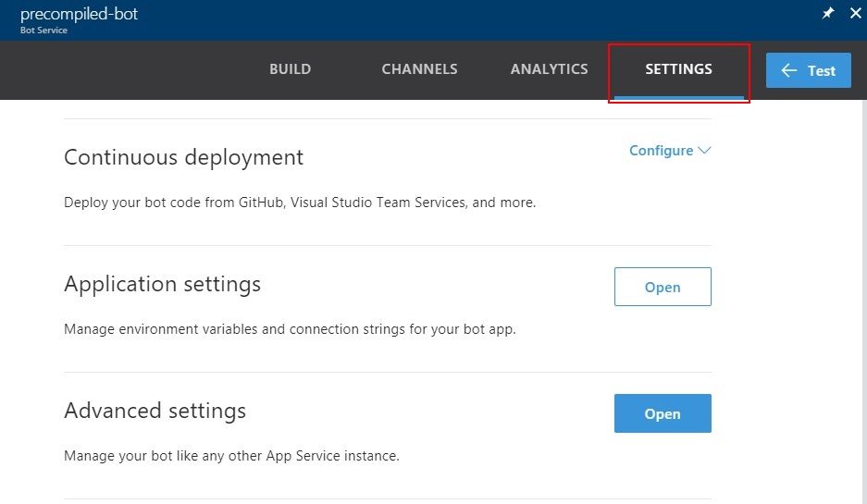Click the Advanced settings heading
The height and width of the screenshot is (504, 867).
155,410
